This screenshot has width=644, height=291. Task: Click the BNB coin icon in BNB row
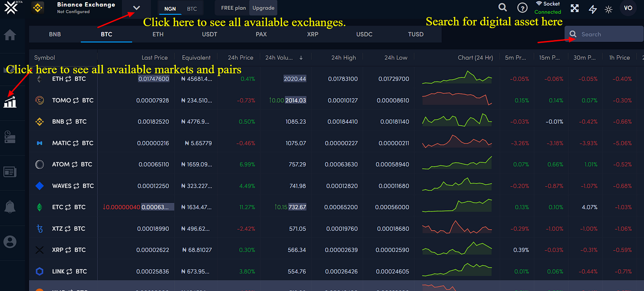40,122
